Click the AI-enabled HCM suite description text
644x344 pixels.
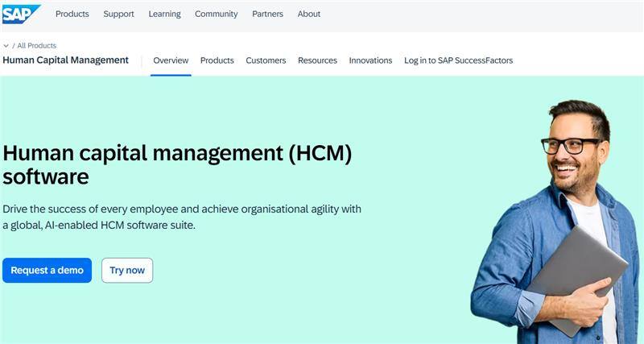click(182, 217)
